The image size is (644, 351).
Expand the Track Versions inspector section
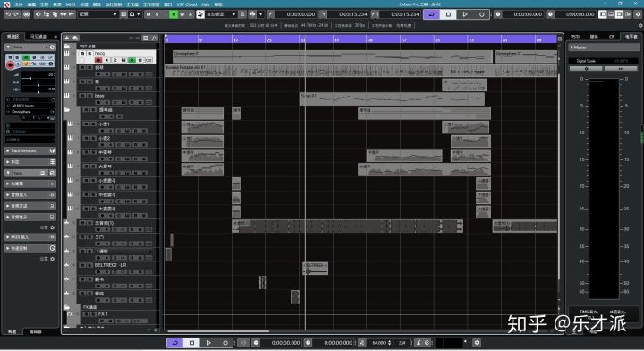[x=30, y=151]
